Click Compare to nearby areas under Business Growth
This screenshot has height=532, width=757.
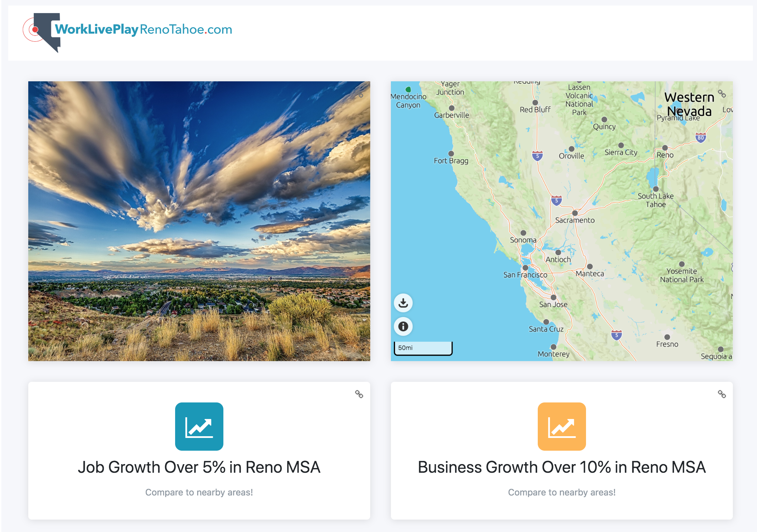(x=562, y=492)
